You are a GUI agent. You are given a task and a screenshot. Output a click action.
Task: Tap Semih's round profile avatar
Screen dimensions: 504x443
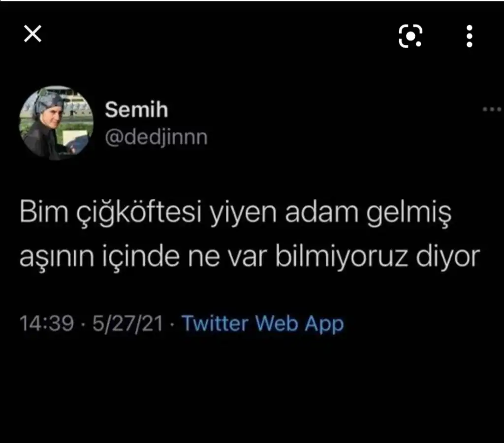(x=56, y=123)
